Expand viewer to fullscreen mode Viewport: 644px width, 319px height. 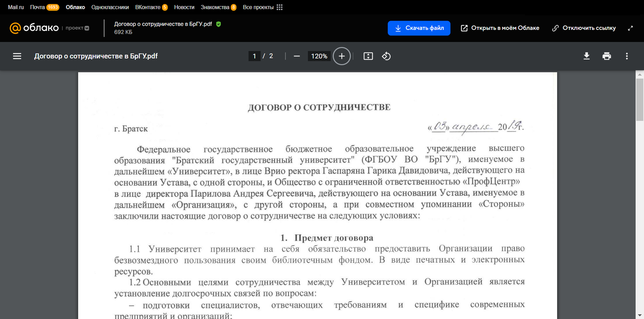(630, 28)
